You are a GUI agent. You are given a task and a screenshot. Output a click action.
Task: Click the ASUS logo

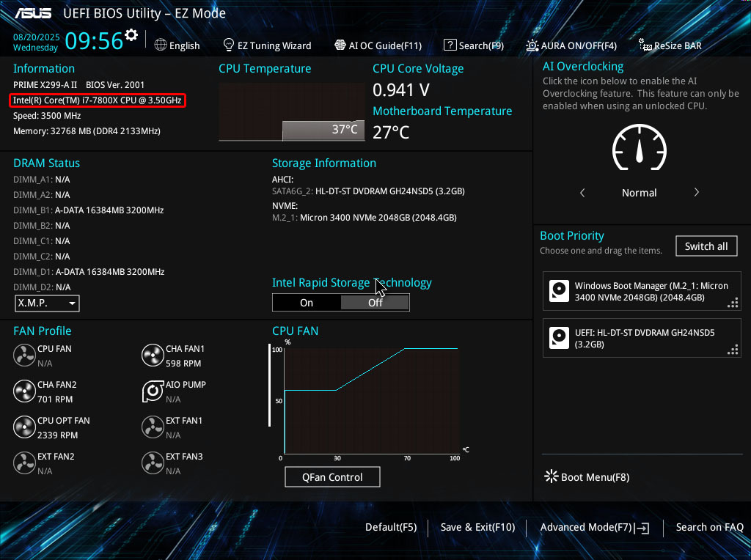33,13
